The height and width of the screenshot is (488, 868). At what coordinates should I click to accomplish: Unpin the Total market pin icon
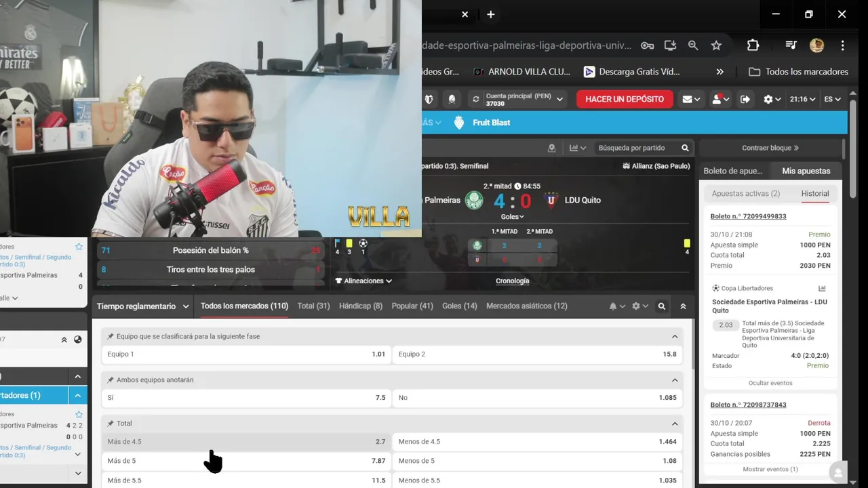(111, 424)
